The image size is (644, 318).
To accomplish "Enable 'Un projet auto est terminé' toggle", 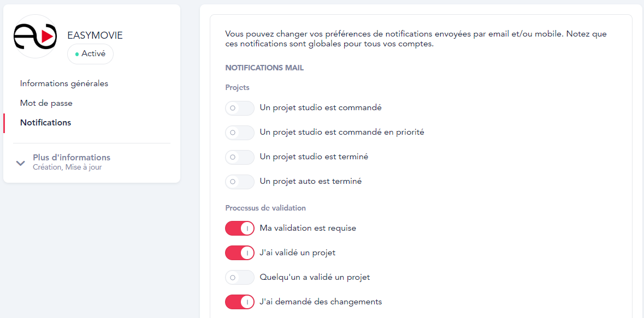I will 240,182.
